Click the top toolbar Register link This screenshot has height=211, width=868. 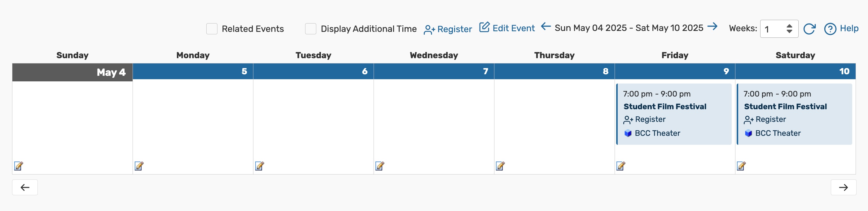pos(448,29)
